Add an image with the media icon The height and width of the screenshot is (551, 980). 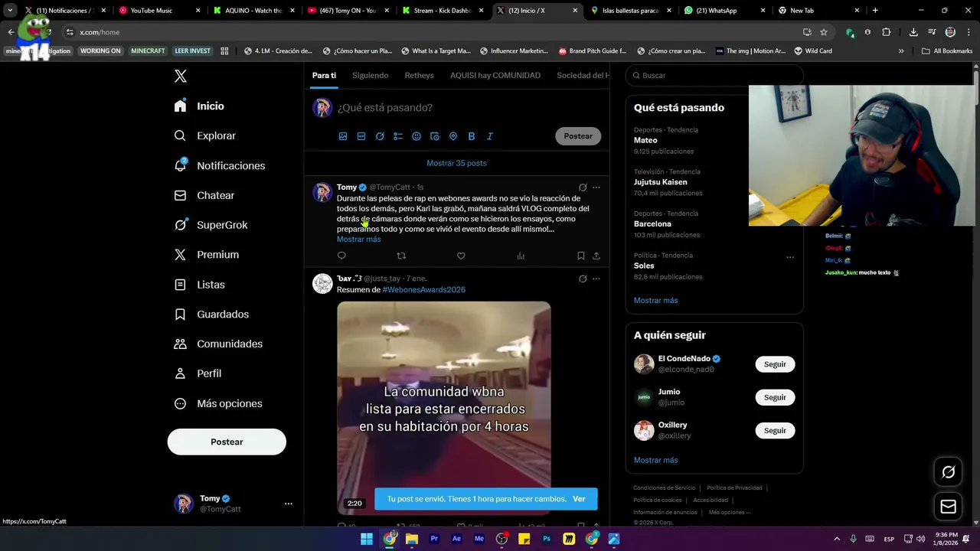pyautogui.click(x=343, y=136)
